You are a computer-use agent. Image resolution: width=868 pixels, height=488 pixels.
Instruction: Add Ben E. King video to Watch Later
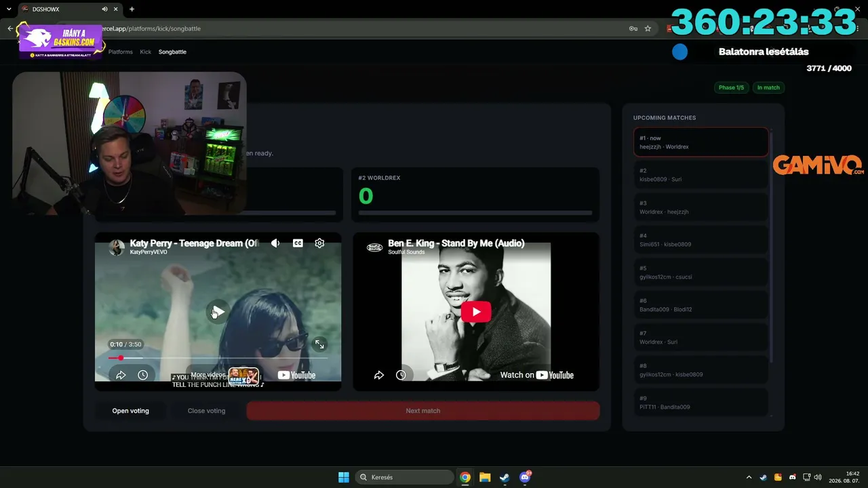[x=401, y=375]
